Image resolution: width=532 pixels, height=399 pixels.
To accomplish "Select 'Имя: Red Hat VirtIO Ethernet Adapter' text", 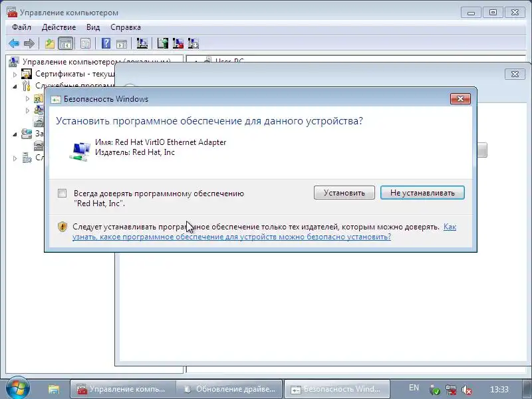I will pos(160,142).
